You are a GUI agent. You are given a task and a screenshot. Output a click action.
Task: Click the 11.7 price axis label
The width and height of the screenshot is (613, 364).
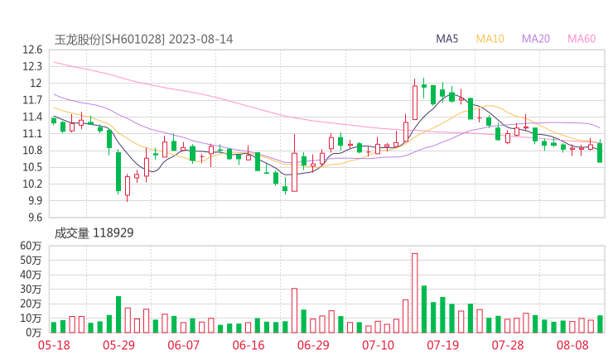tap(32, 100)
